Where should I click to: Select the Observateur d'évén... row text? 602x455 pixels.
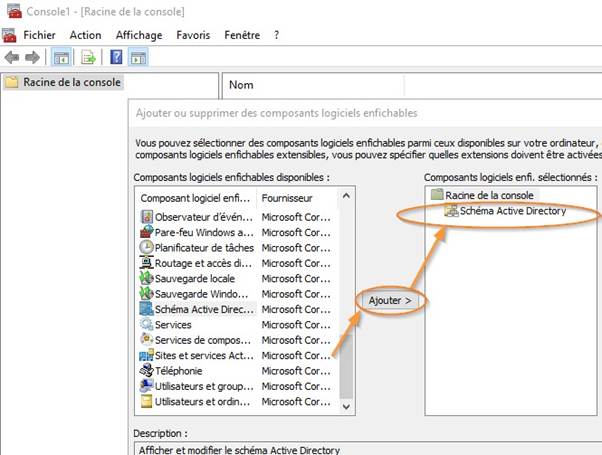(x=204, y=217)
